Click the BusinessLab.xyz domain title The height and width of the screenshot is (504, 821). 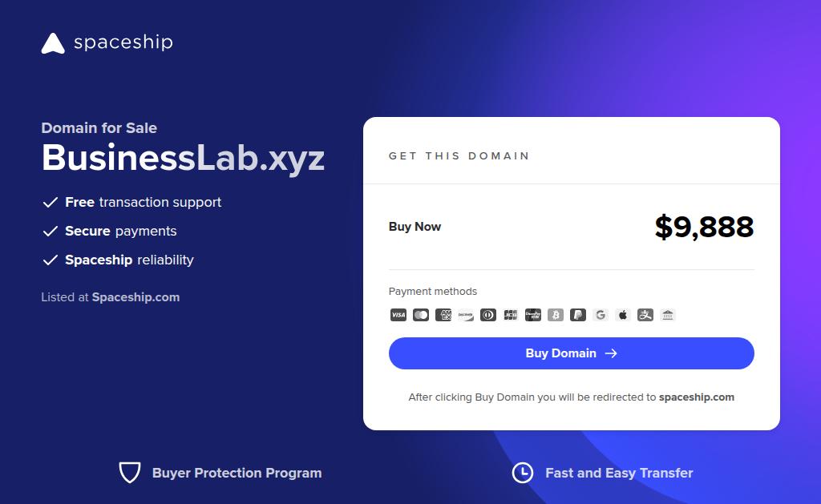[184, 159]
